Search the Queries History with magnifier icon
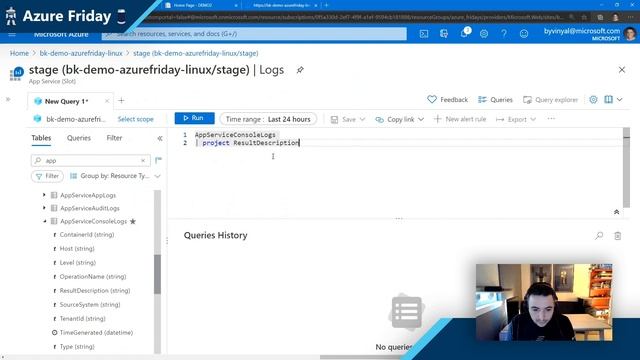The width and height of the screenshot is (640, 360). point(599,236)
